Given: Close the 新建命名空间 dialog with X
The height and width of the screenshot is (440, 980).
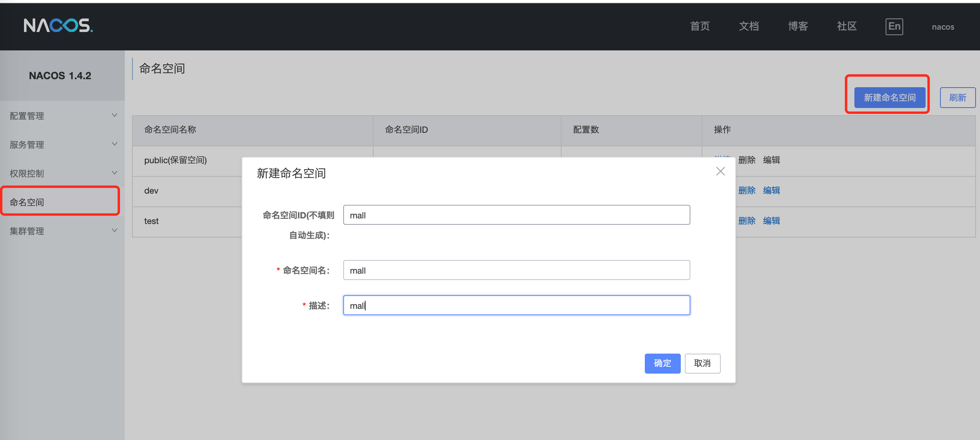Looking at the screenshot, I should click(x=720, y=171).
